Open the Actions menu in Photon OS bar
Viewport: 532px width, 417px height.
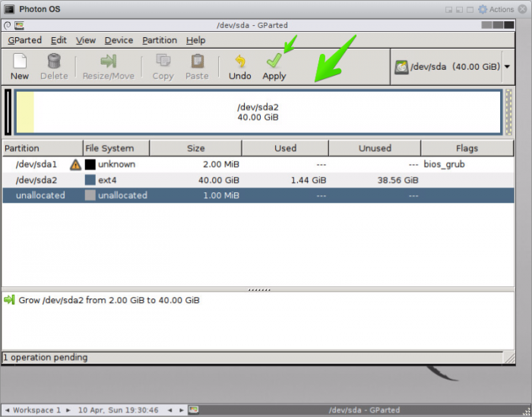click(501, 9)
